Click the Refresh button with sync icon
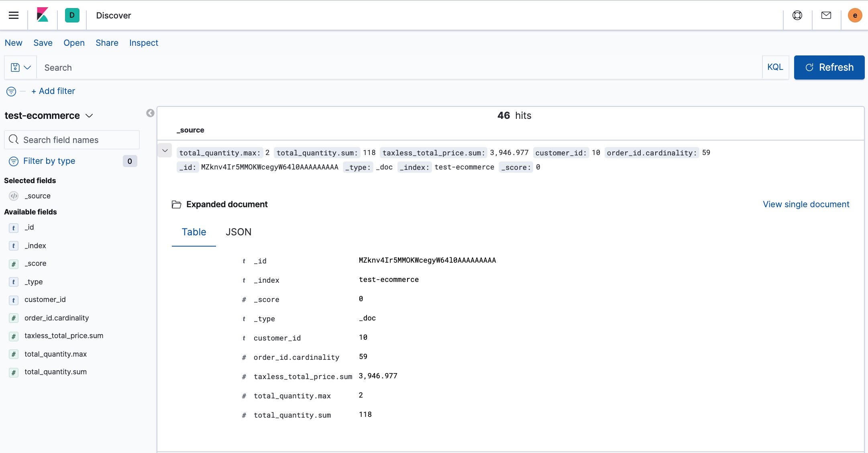868x453 pixels. (x=829, y=67)
